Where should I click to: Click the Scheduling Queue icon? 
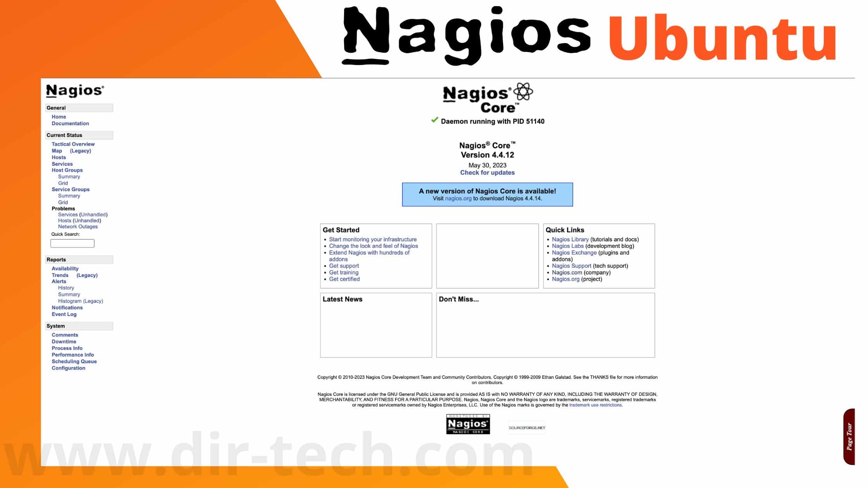click(74, 361)
